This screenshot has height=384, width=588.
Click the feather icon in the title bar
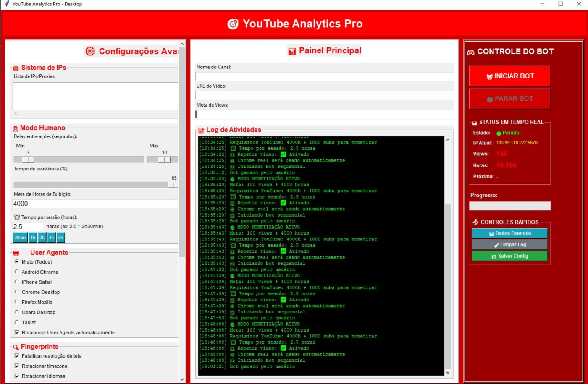click(x=6, y=4)
